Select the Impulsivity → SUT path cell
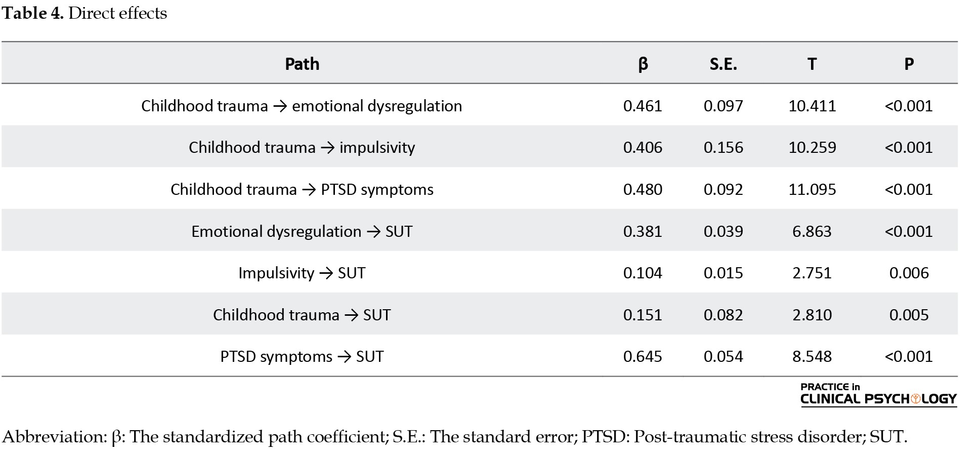 (302, 273)
